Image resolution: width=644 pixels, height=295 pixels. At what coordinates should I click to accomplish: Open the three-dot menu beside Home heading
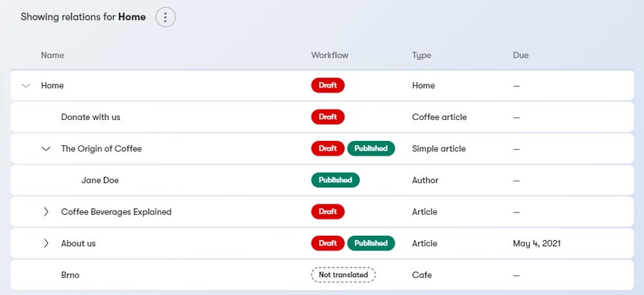pyautogui.click(x=166, y=17)
